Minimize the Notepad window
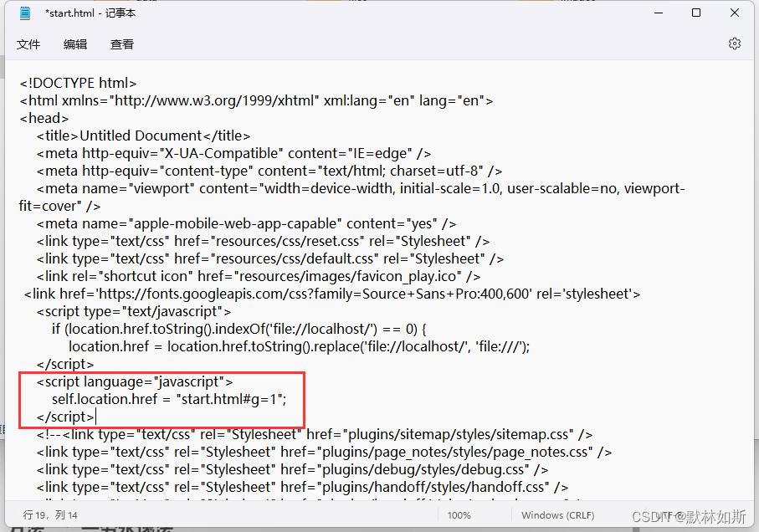759x532 pixels. coord(659,13)
